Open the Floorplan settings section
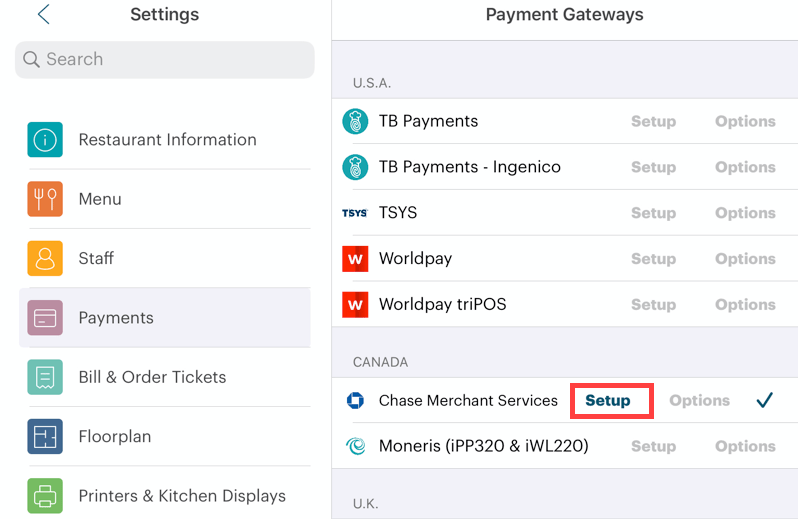The width and height of the screenshot is (798, 519). click(116, 437)
